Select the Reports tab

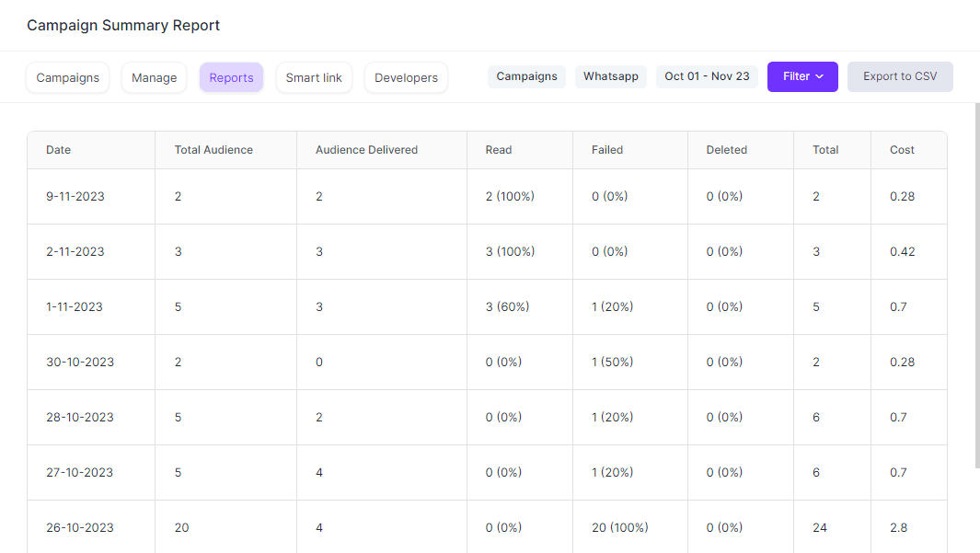[231, 77]
